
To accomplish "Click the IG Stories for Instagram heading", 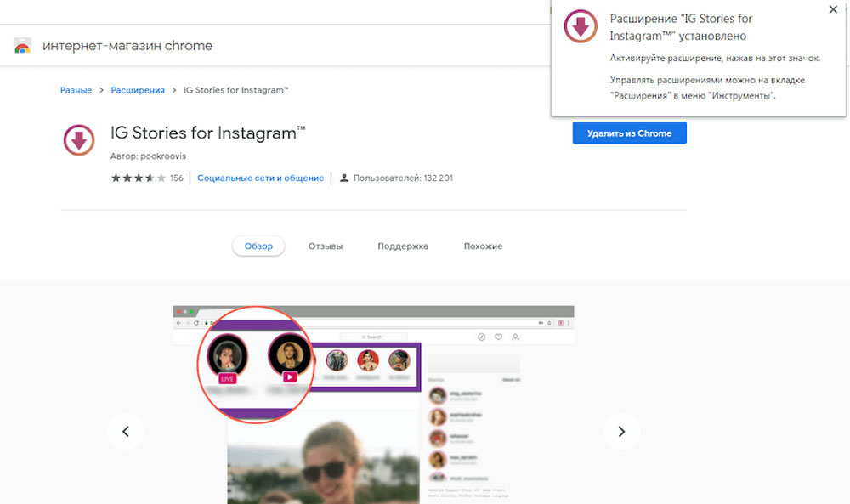I will pyautogui.click(x=208, y=133).
